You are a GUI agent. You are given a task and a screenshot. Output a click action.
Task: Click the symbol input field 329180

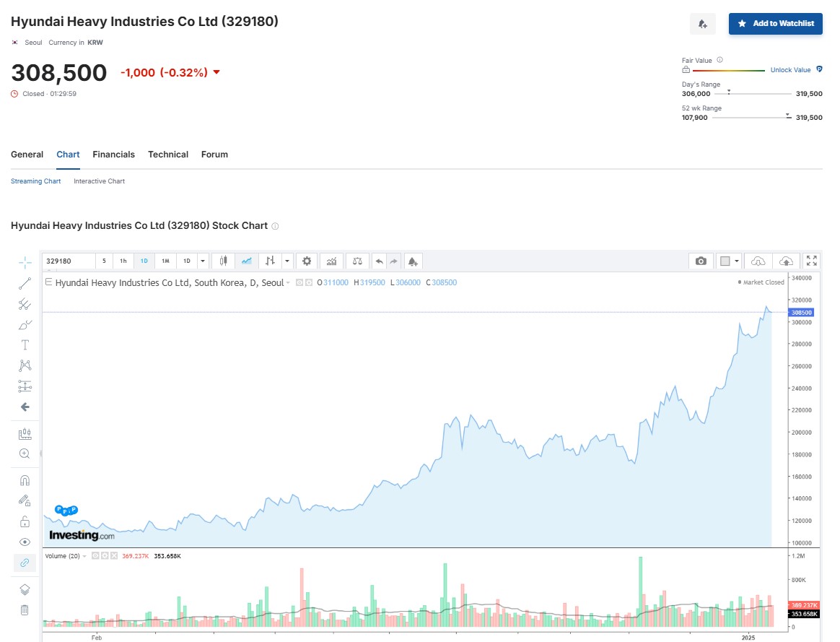[x=69, y=261]
